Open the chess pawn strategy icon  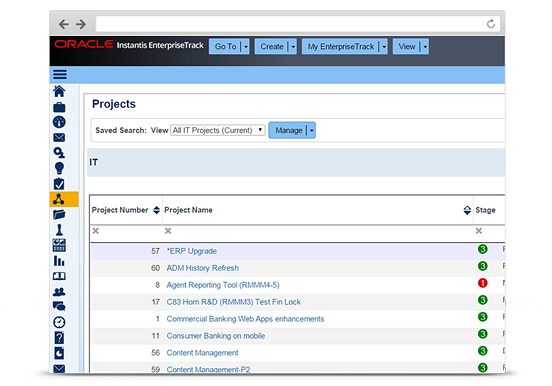[59, 230]
